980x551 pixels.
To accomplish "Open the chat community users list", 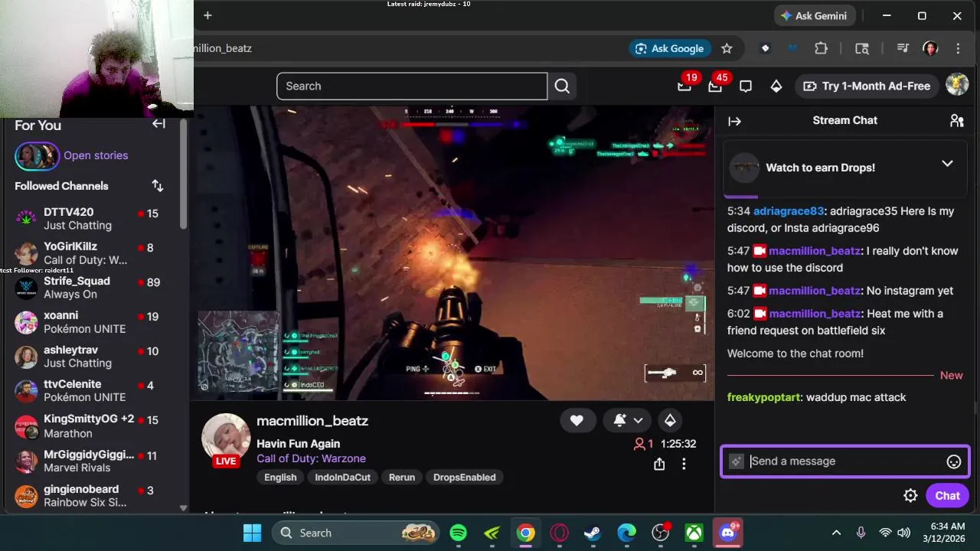I will pyautogui.click(x=956, y=121).
